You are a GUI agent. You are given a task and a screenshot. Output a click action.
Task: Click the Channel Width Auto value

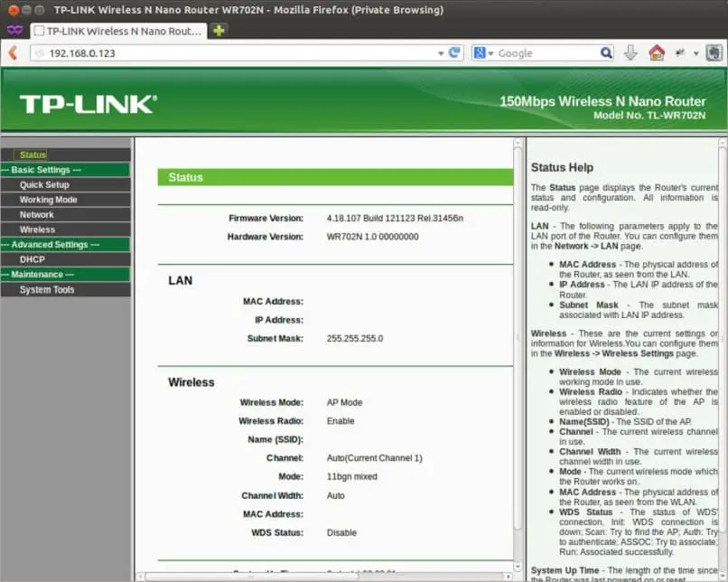(336, 495)
